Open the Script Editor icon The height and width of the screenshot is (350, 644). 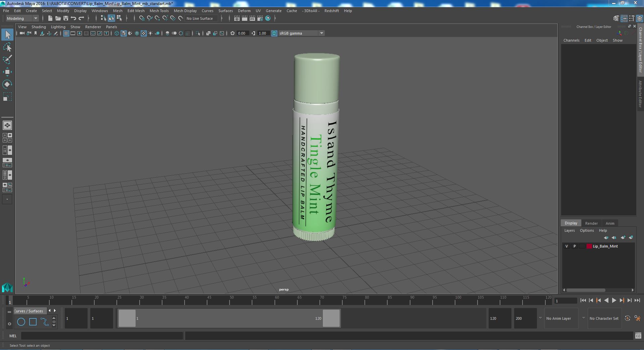coord(638,336)
